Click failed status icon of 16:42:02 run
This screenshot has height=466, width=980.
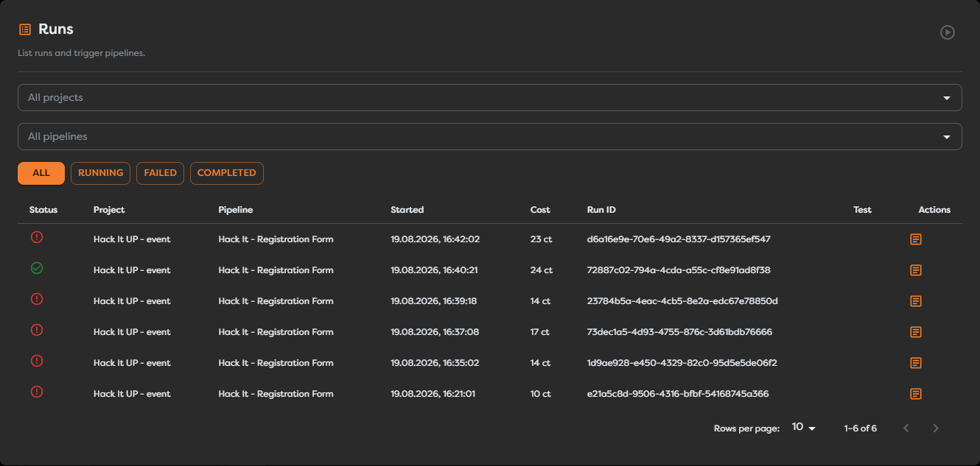[37, 237]
